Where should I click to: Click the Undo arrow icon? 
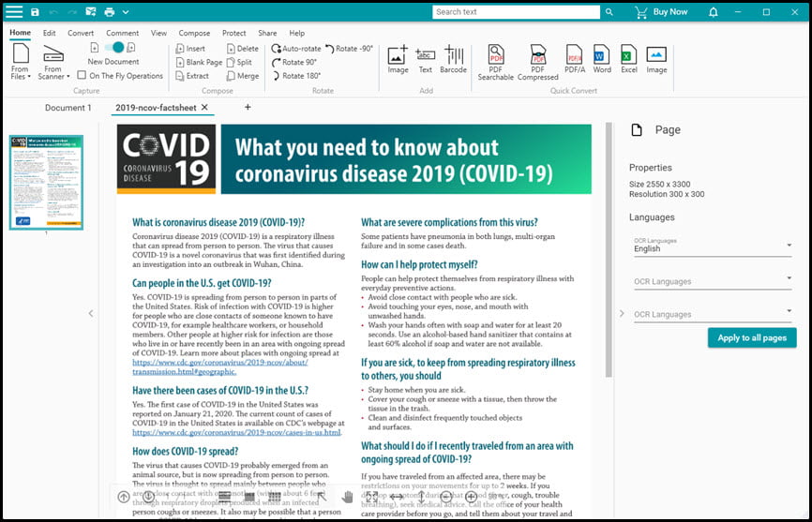[x=53, y=12]
